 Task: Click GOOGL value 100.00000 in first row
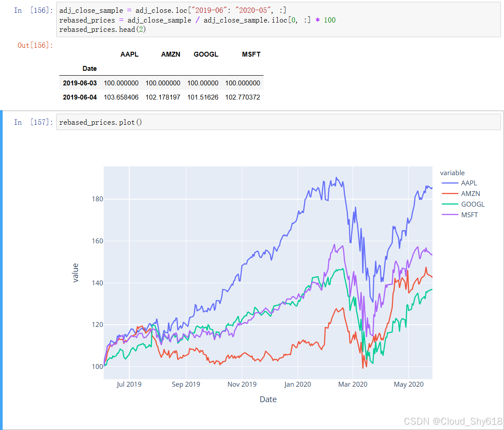(x=203, y=83)
